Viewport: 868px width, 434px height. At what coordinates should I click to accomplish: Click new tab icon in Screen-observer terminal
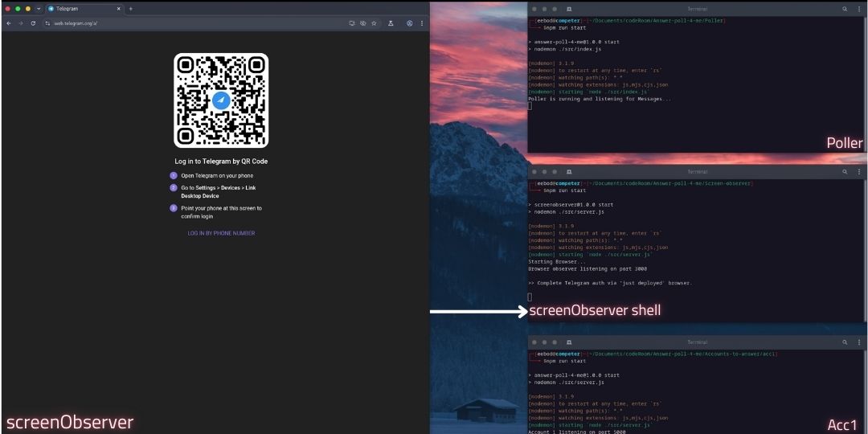click(x=569, y=172)
